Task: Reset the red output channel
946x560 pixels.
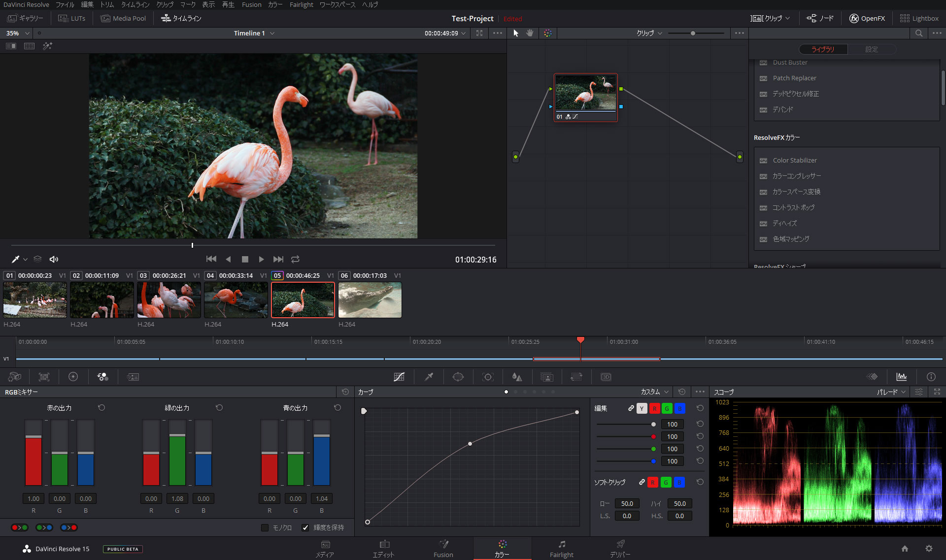Action: pyautogui.click(x=101, y=407)
